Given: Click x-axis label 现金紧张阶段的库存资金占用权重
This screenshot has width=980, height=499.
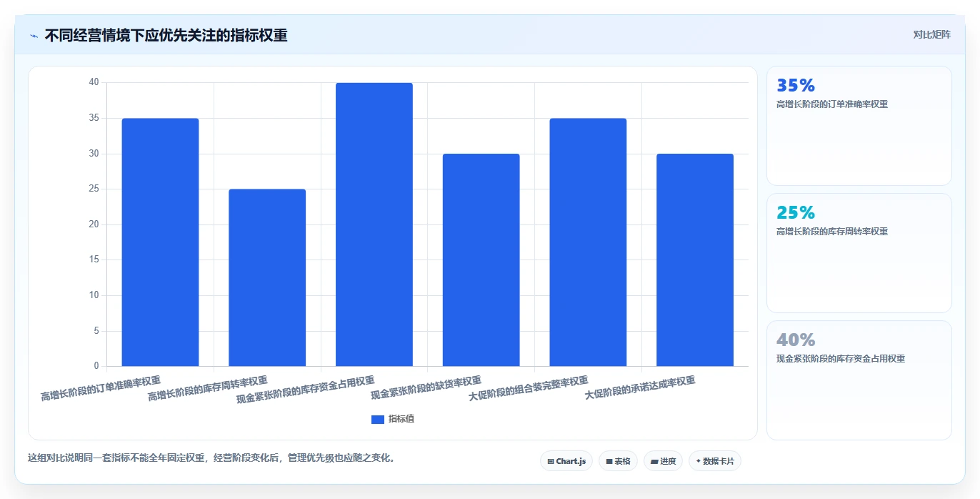Looking at the screenshot, I should tap(306, 390).
